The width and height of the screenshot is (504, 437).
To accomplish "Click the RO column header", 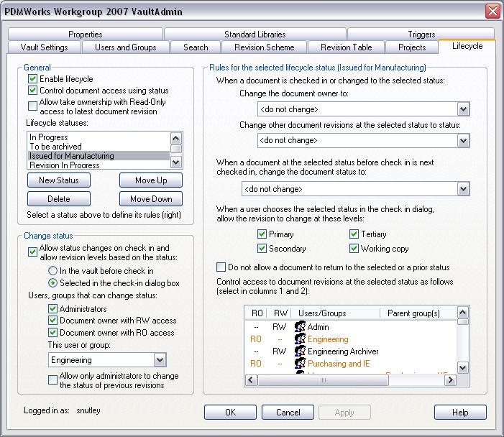I will [256, 313].
